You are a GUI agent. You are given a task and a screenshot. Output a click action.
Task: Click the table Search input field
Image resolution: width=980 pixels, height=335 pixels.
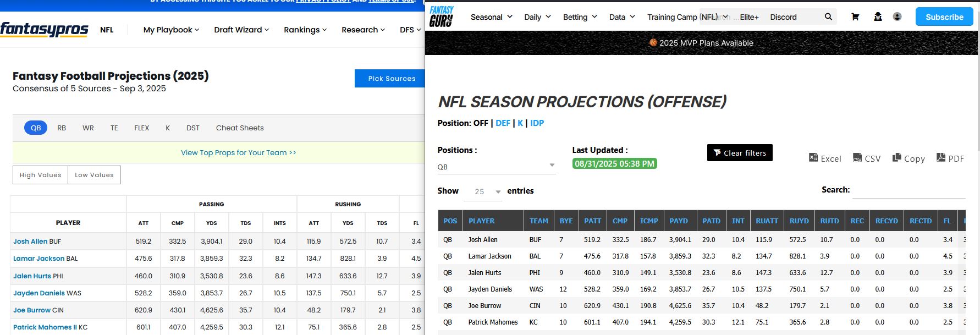(909, 190)
